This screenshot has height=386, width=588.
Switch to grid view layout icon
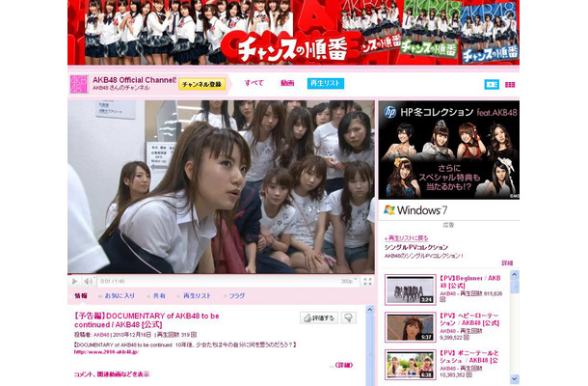510,85
